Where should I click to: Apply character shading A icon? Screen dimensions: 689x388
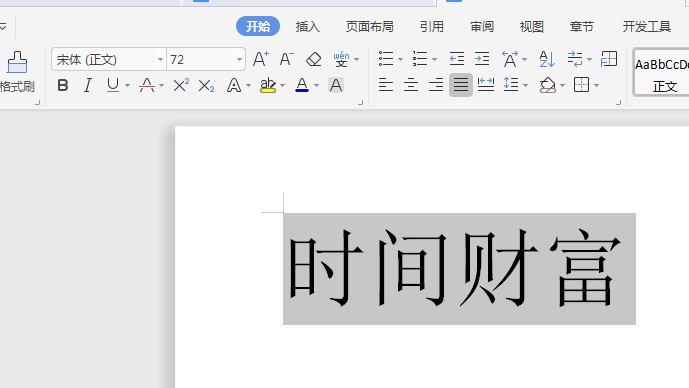[x=336, y=85]
